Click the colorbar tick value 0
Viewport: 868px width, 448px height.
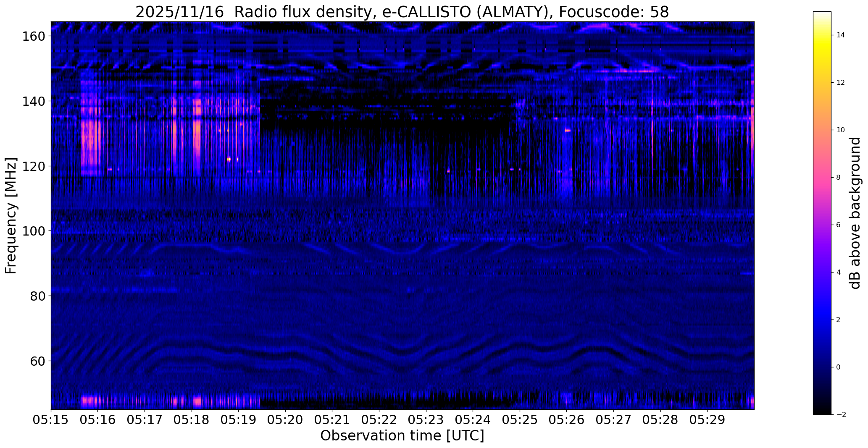click(839, 367)
